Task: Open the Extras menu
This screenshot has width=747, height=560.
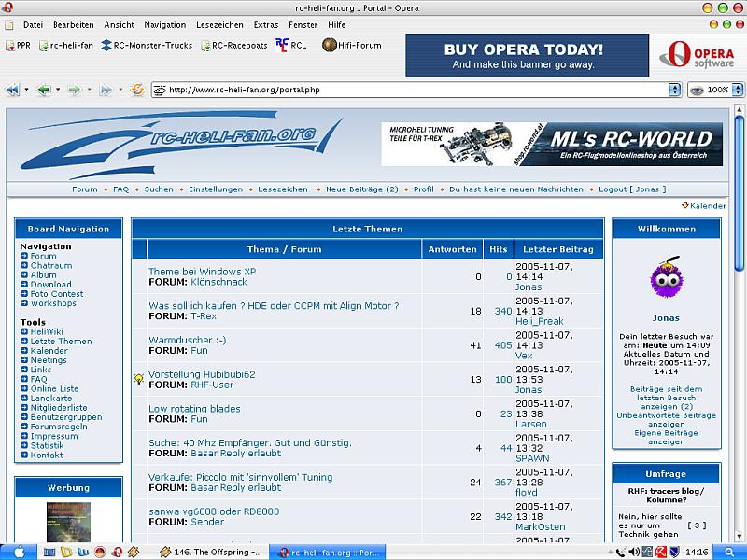Action: (x=266, y=25)
